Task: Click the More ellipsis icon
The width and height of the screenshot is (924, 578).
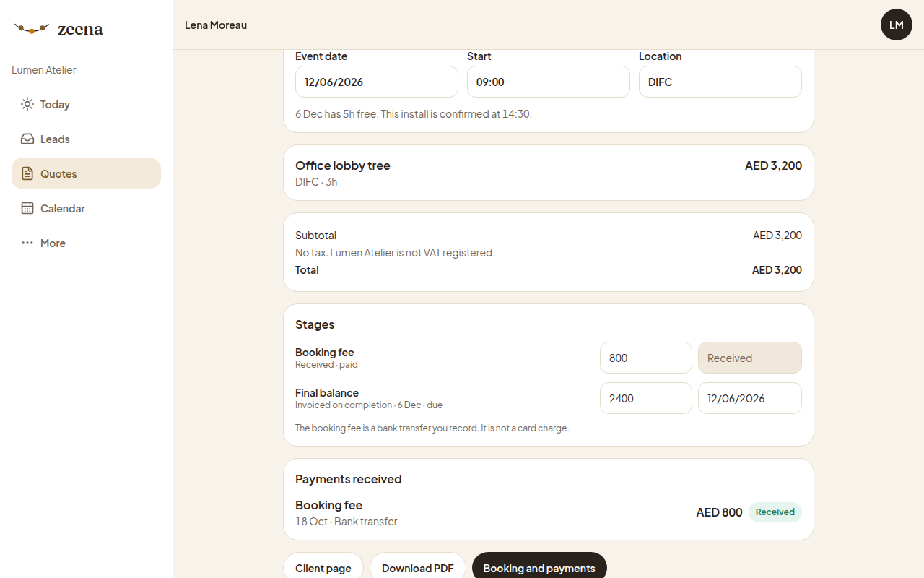Action: [x=27, y=243]
